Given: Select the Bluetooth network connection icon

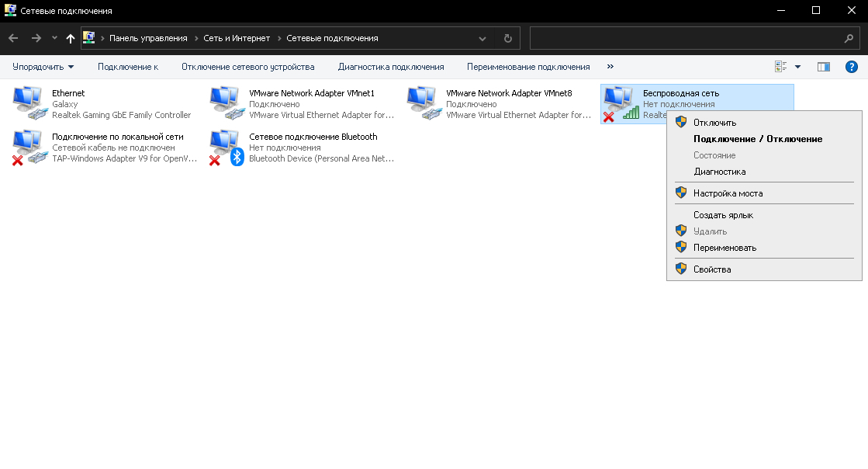Looking at the screenshot, I should click(227, 147).
